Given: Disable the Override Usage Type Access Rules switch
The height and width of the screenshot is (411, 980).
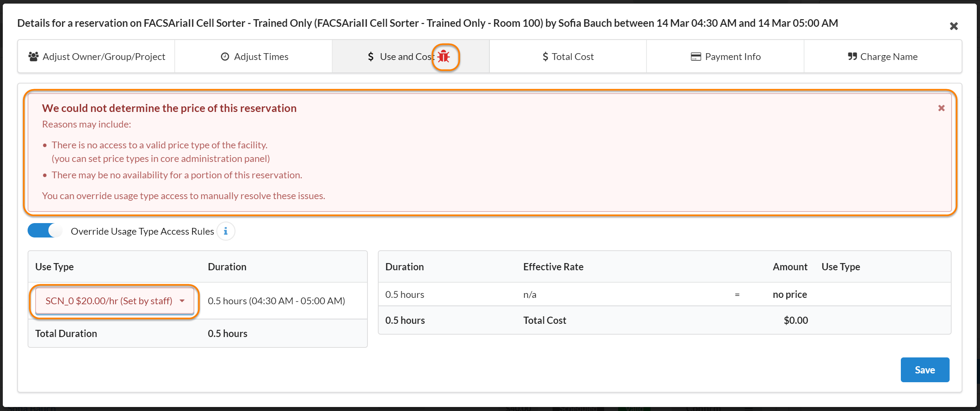Looking at the screenshot, I should tap(45, 231).
